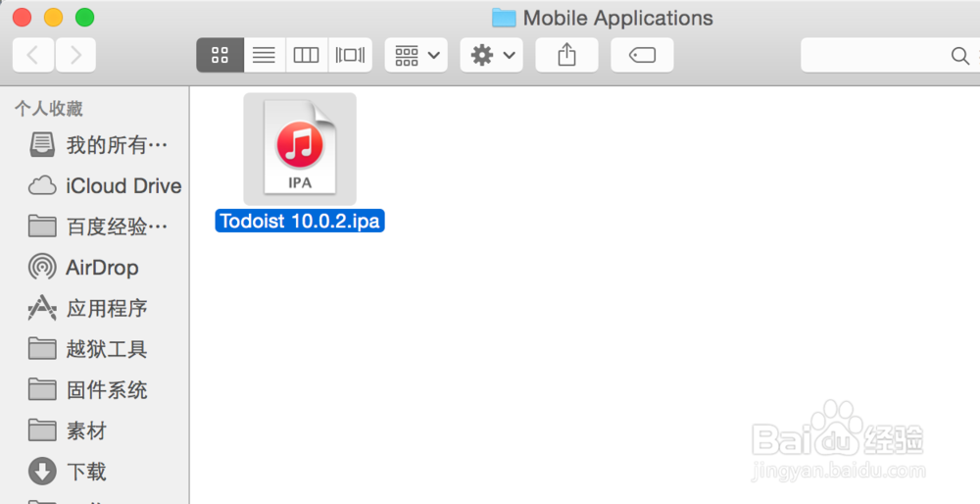Click the iCloud Drive cloud icon
Image resolution: width=980 pixels, height=504 pixels.
click(42, 185)
